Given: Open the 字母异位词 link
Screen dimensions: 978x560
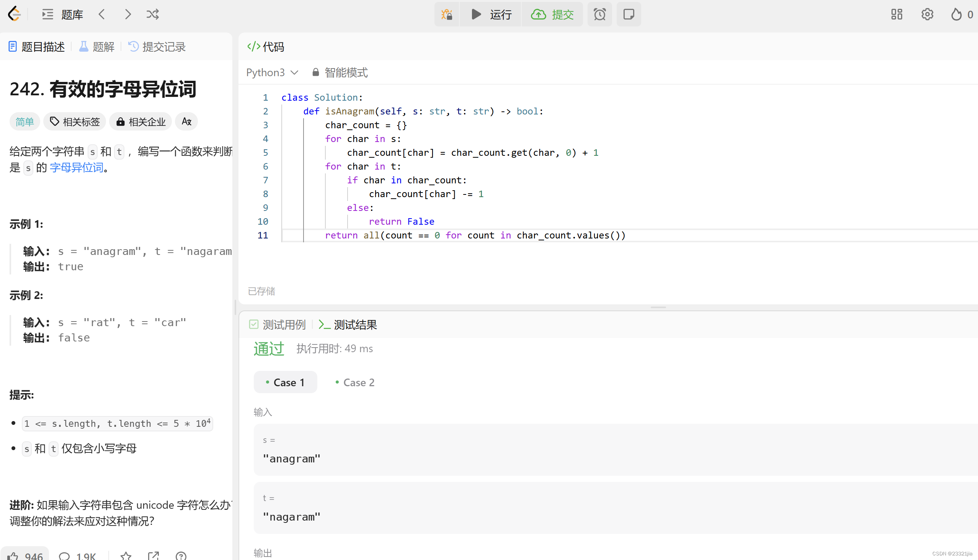Looking at the screenshot, I should 77,167.
